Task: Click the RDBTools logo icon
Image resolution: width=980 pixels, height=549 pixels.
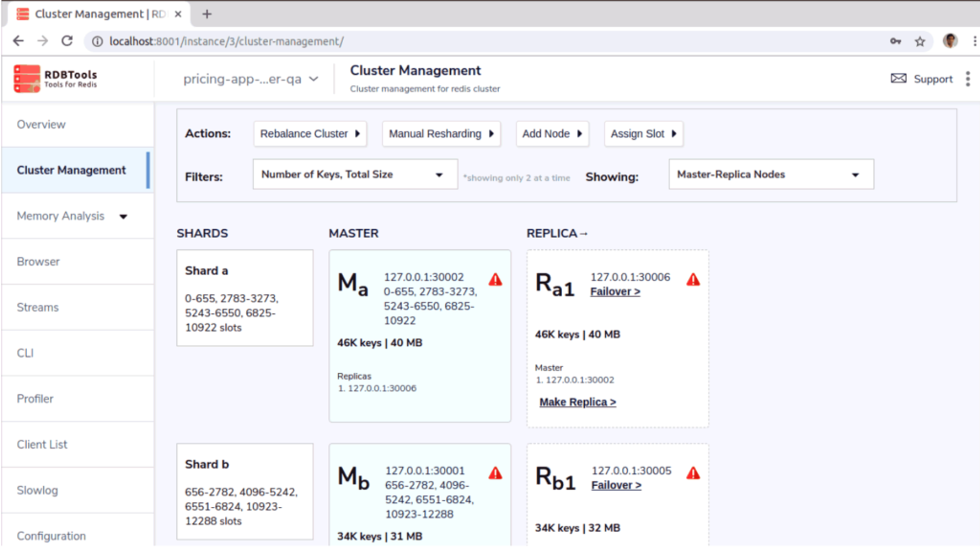Action: [x=27, y=78]
